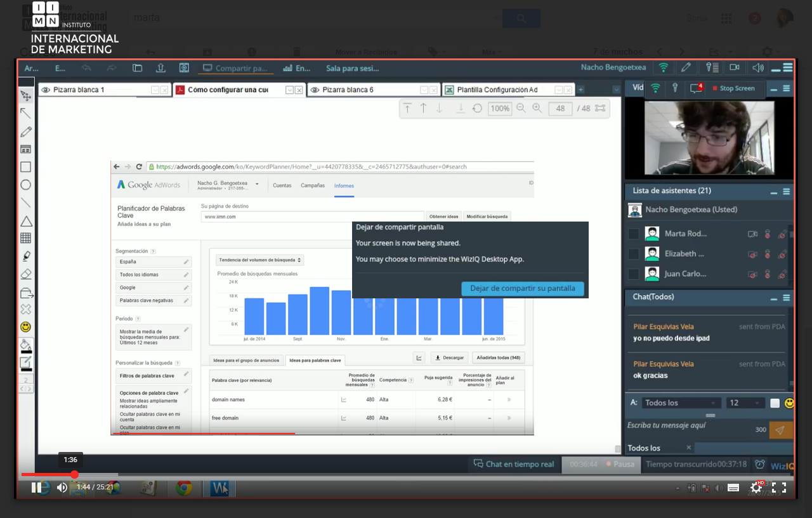Select the highlighter tool

pos(26,256)
